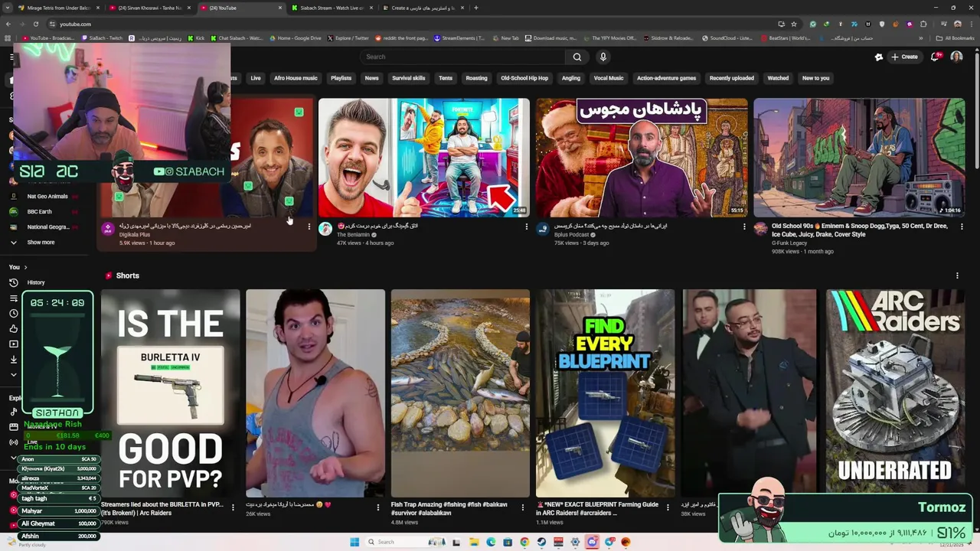Switch to Siabach Stream browser tab

tap(334, 8)
